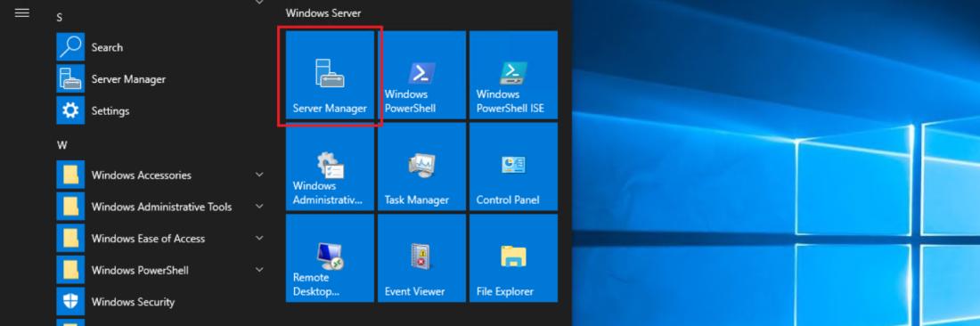The width and height of the screenshot is (980, 326).
Task: Open the Control Panel tile
Action: click(x=514, y=167)
